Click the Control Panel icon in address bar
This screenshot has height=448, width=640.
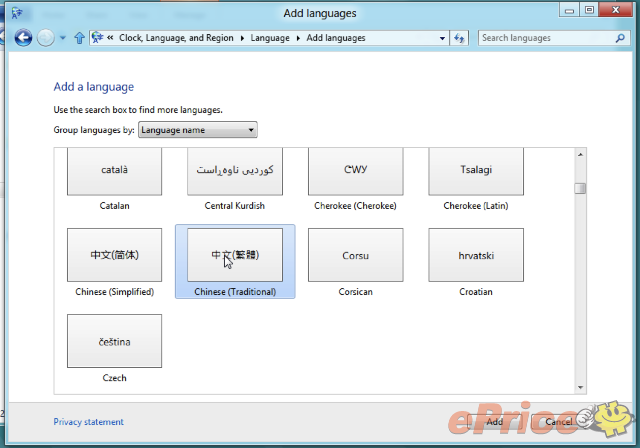(x=98, y=38)
